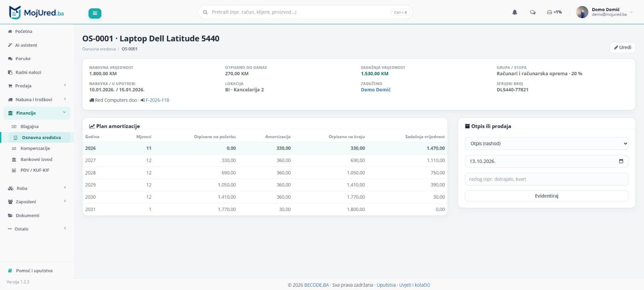Click the Demo Demić profile avatar
This screenshot has height=290, width=644.
[582, 12]
